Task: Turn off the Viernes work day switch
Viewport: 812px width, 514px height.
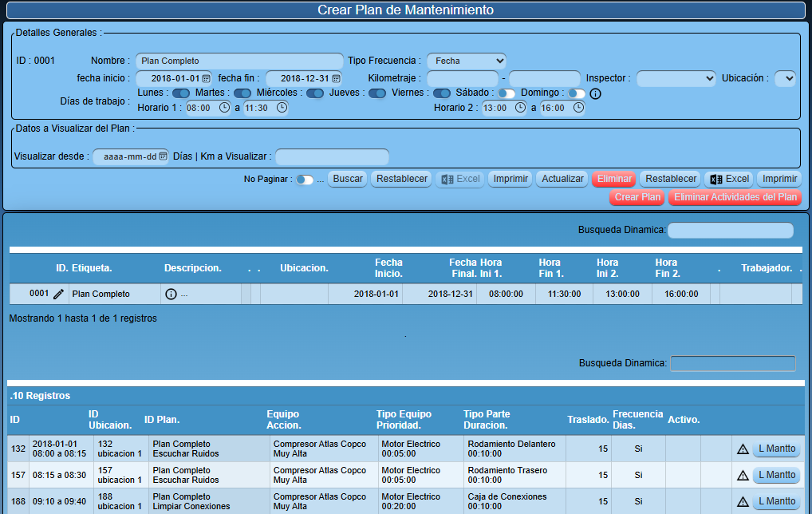Action: point(442,93)
